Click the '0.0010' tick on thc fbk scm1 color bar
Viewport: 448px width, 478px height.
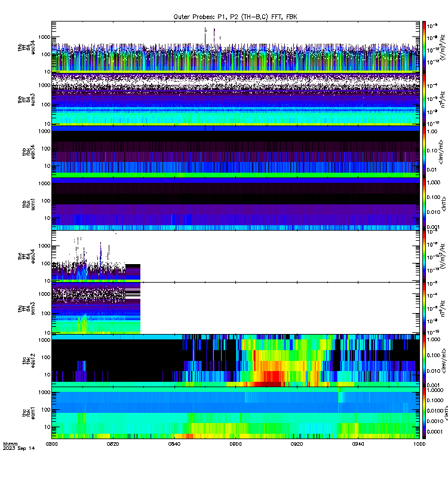435,421
